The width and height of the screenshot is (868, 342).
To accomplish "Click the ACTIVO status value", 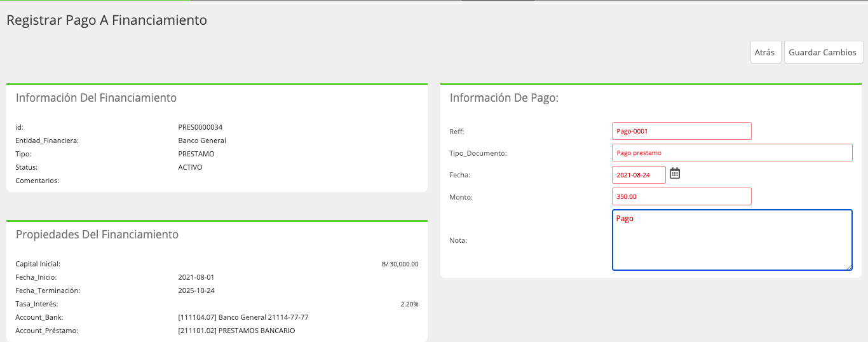I will coord(191,167).
